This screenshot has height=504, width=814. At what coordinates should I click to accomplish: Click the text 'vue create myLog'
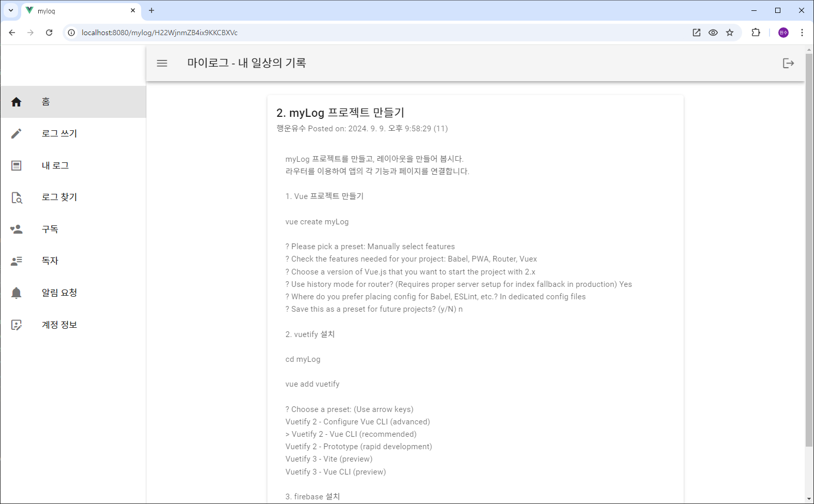(317, 222)
